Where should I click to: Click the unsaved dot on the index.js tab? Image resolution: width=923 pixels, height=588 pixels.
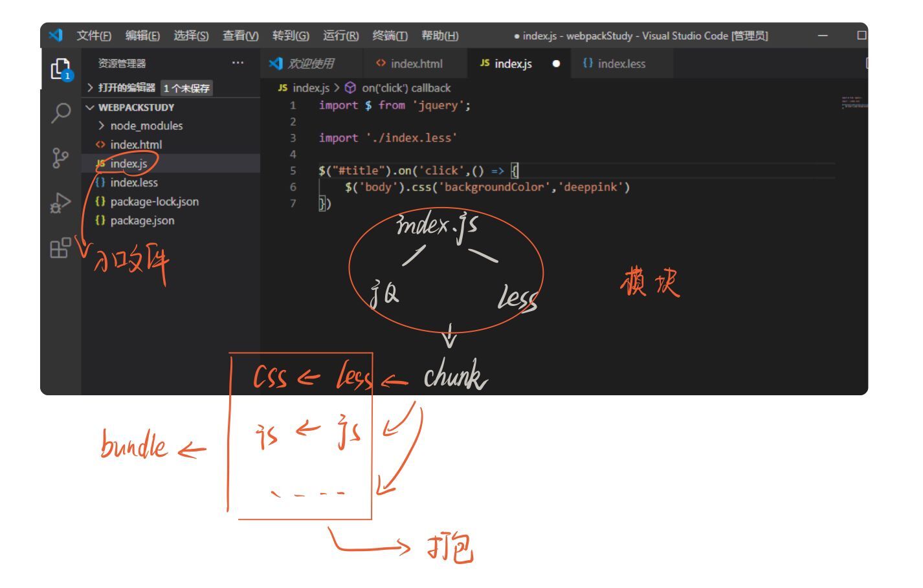coord(555,64)
